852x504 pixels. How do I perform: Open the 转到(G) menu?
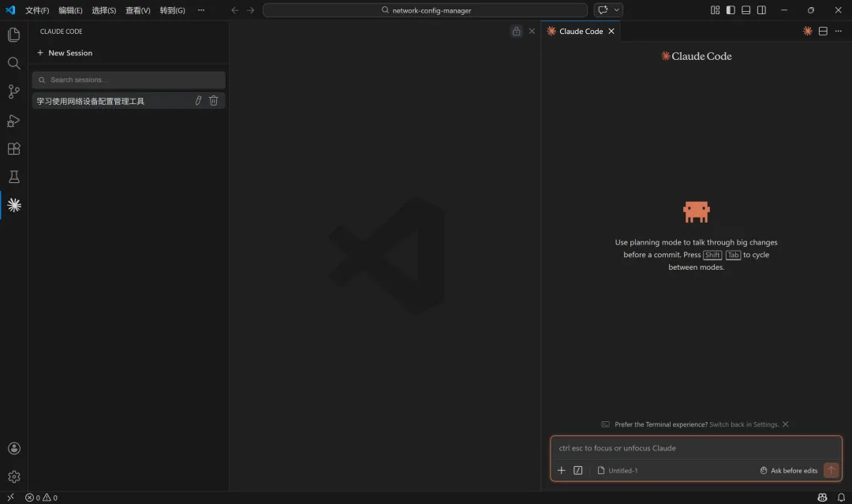172,10
